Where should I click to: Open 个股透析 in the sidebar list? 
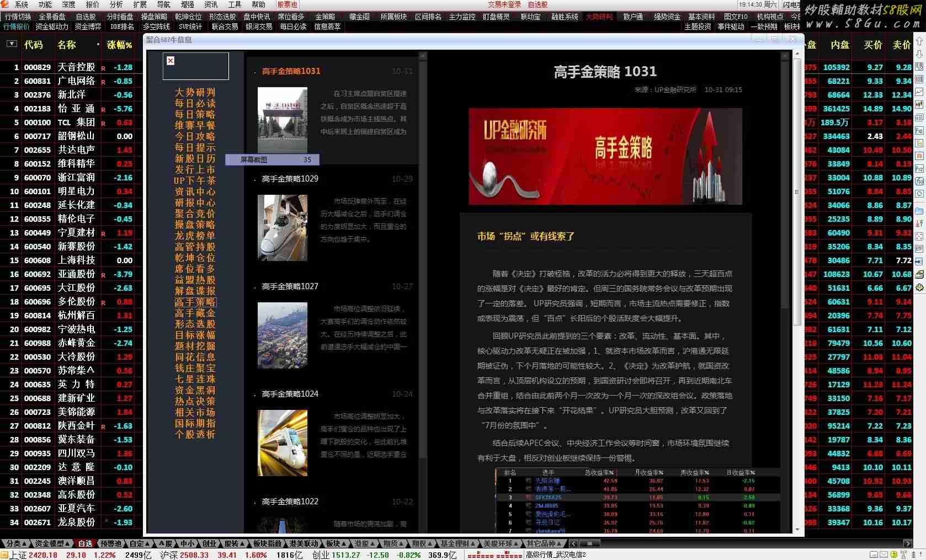pyautogui.click(x=195, y=434)
